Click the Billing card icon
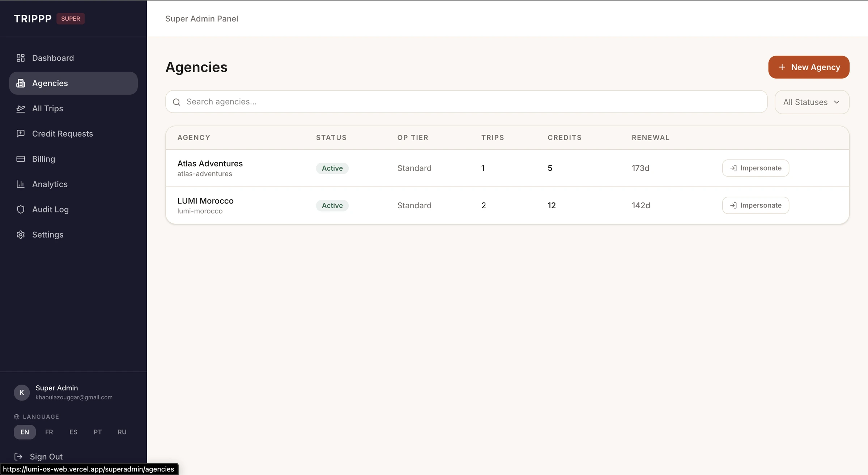Viewport: 868px width, 475px height. [x=21, y=159]
